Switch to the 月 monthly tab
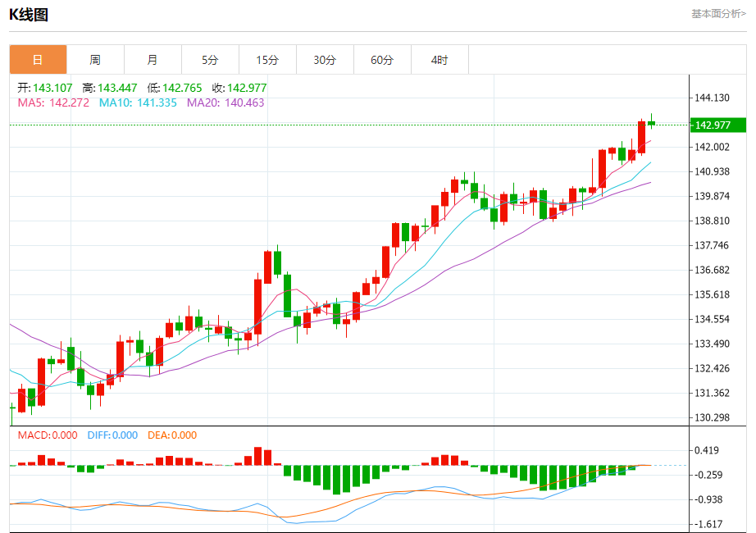The height and width of the screenshot is (533, 756). coord(153,60)
